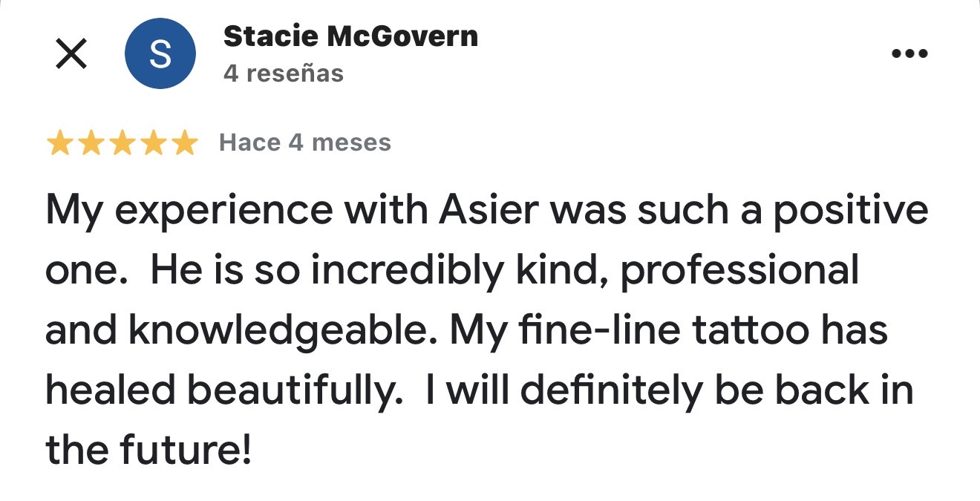The width and height of the screenshot is (980, 501).
Task: View the reviewer's 4 reseñas
Action: (x=281, y=73)
